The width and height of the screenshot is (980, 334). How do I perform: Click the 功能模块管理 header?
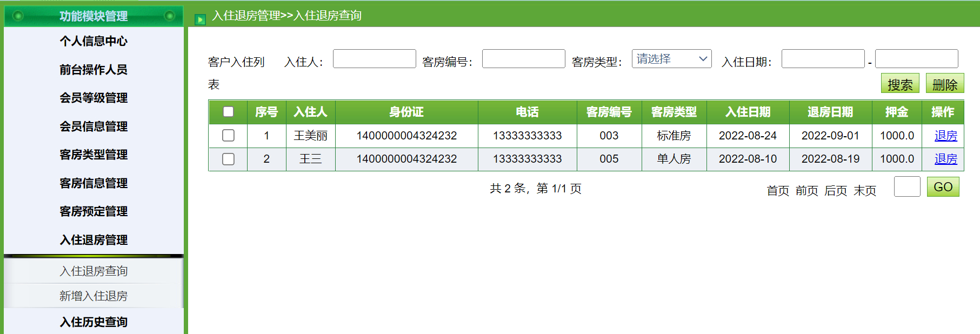click(94, 16)
